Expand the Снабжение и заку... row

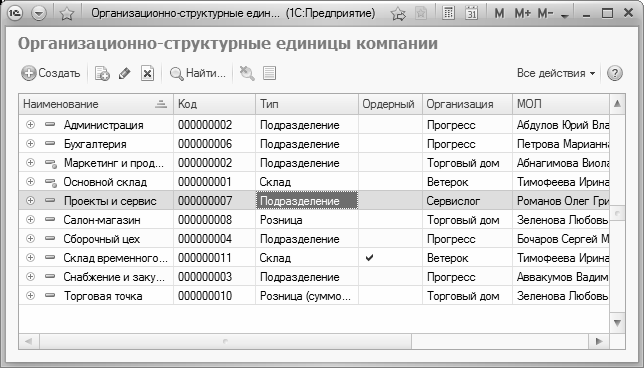point(30,276)
